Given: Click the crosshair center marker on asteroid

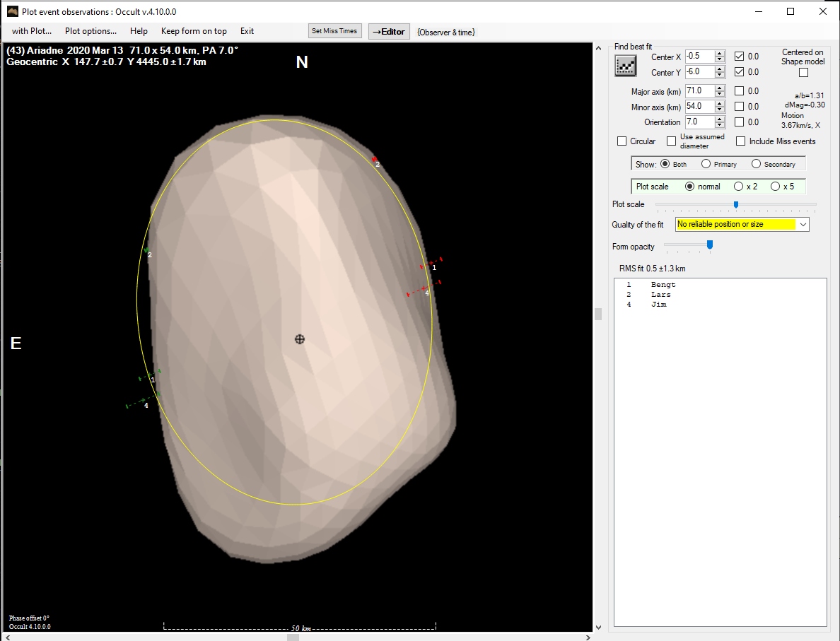Looking at the screenshot, I should [299, 339].
